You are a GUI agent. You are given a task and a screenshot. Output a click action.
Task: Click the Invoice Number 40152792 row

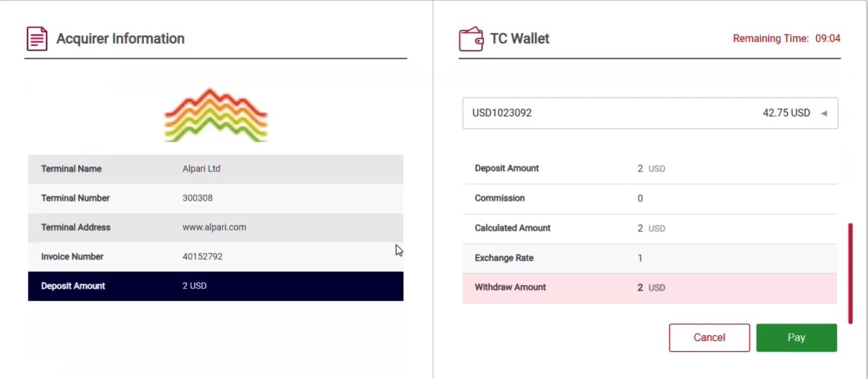(216, 256)
